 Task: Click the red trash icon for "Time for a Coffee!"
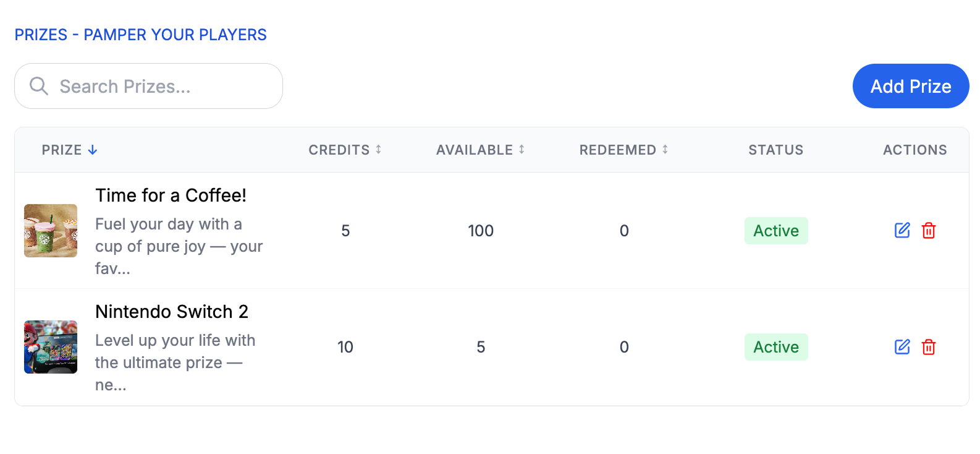click(929, 231)
